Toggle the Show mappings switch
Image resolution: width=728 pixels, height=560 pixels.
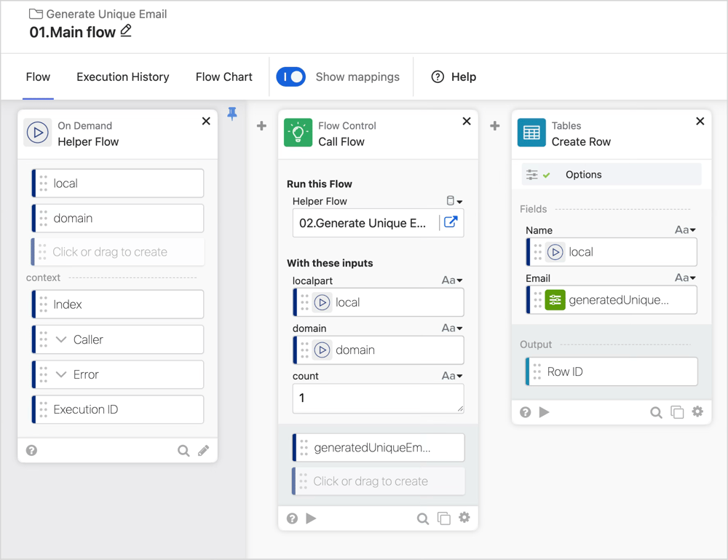pyautogui.click(x=291, y=76)
